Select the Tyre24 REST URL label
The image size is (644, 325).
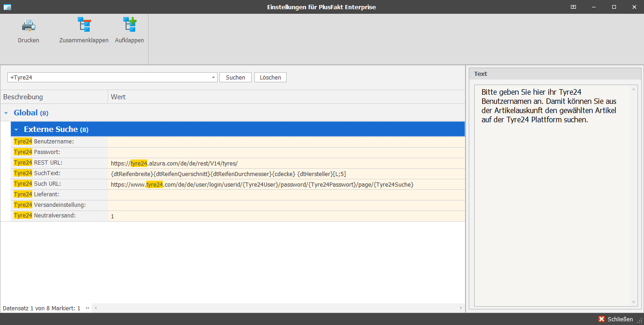pyautogui.click(x=38, y=163)
